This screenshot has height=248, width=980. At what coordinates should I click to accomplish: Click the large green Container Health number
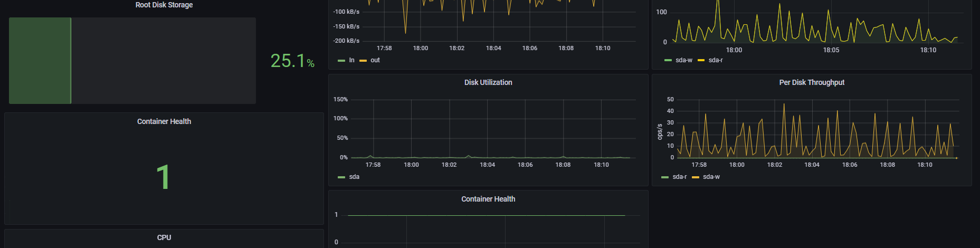163,177
